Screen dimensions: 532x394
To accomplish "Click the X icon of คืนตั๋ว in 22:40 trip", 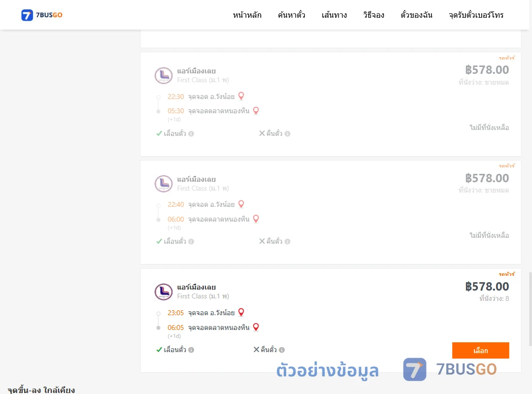I will click(262, 241).
